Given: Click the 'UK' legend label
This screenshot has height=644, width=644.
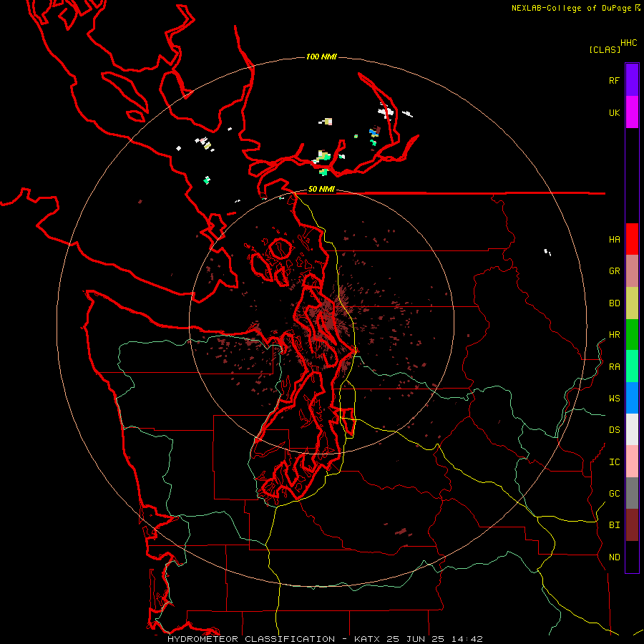Looking at the screenshot, I should click(615, 113).
